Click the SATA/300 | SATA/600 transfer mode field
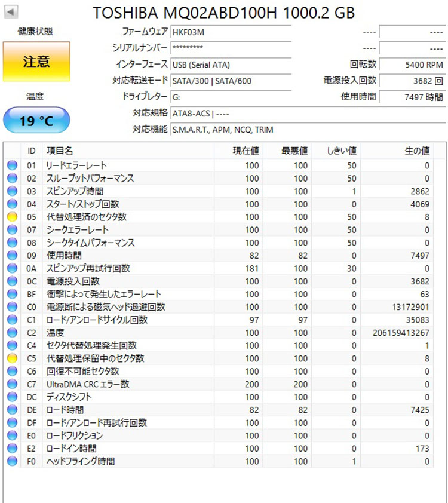 coord(231,81)
